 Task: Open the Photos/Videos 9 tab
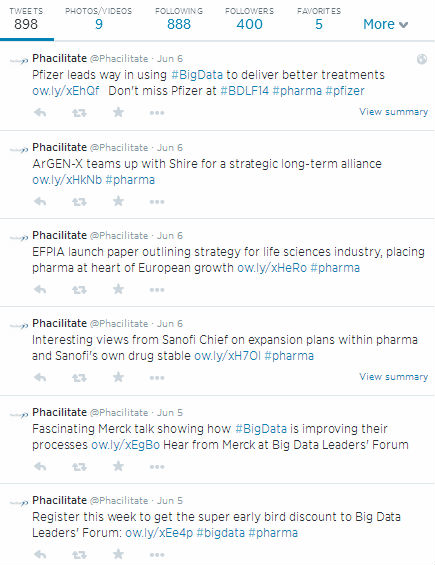(98, 19)
